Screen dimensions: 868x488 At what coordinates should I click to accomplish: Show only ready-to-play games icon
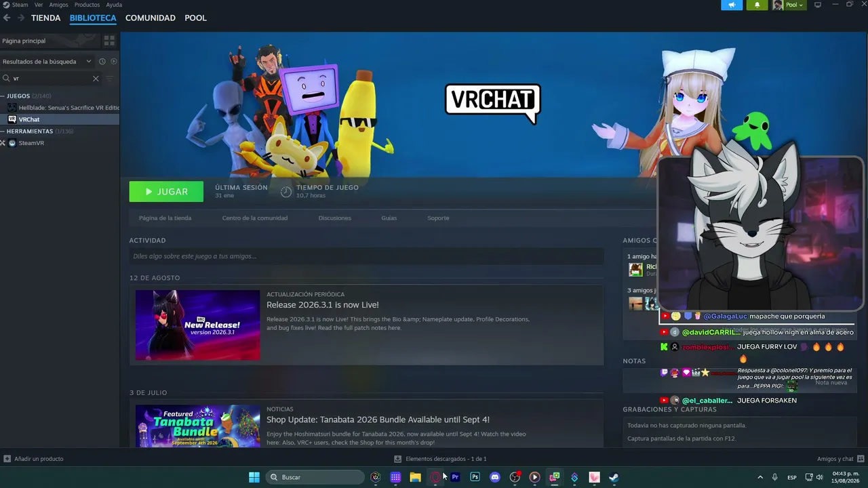(114, 62)
